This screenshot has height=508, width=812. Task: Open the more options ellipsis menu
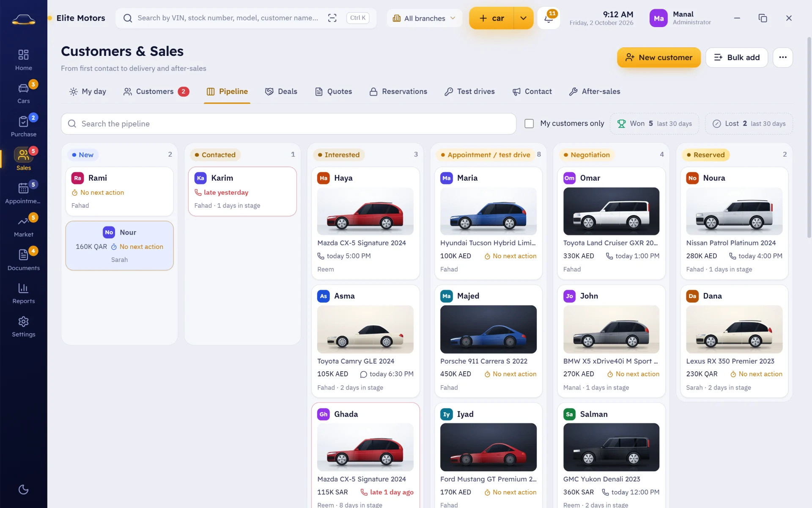pos(783,57)
